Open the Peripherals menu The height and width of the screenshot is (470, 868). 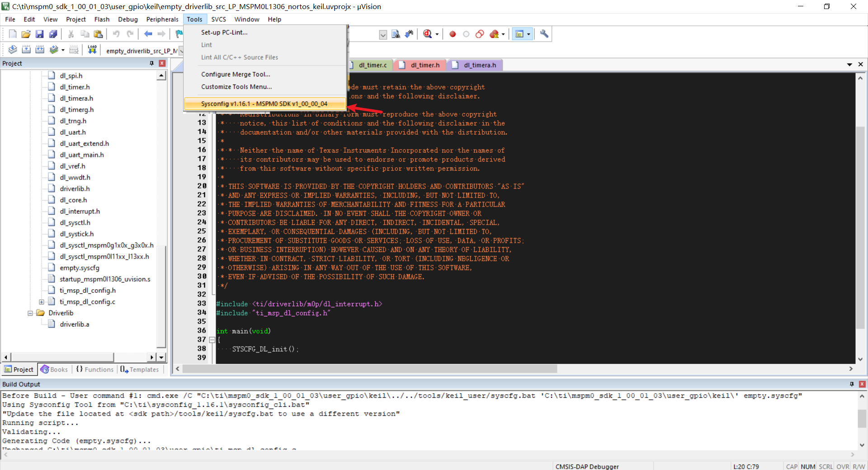pos(162,19)
